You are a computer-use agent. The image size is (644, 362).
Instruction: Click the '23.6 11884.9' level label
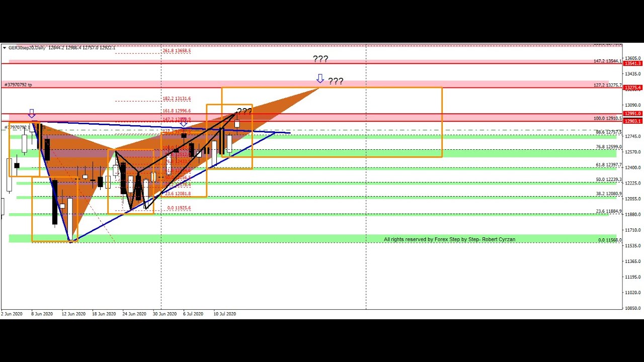pyautogui.click(x=609, y=211)
